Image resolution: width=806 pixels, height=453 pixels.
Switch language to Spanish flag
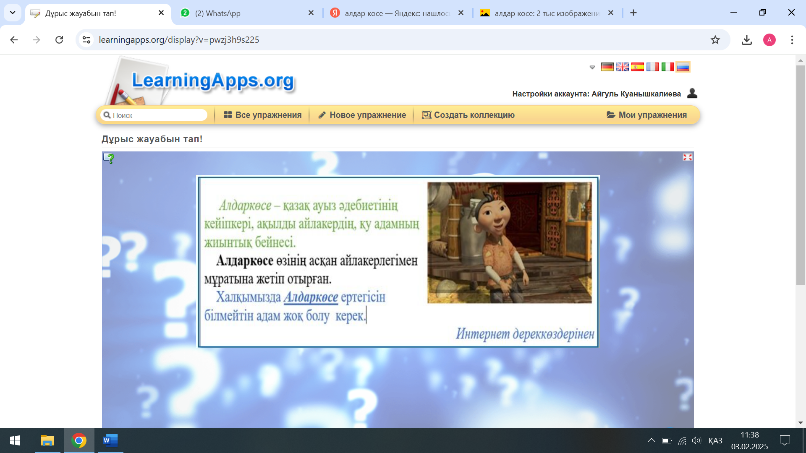point(637,67)
